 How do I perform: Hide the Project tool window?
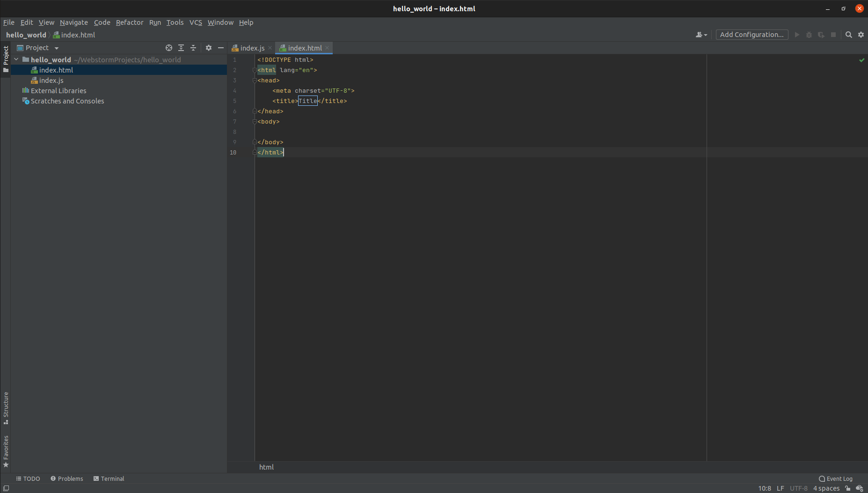point(221,47)
